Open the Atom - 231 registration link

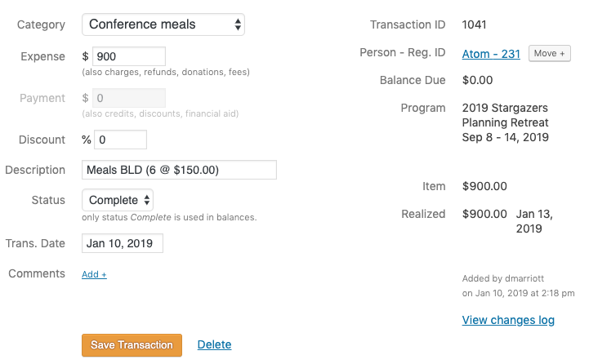tap(491, 53)
